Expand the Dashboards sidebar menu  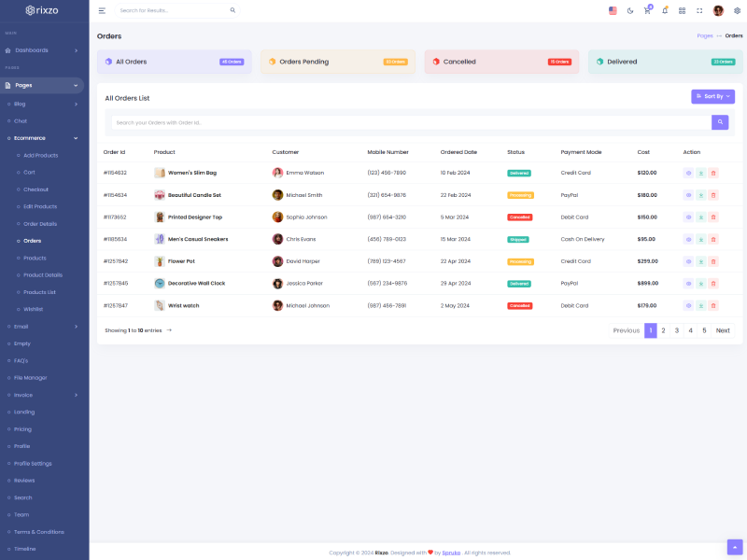tap(44, 50)
